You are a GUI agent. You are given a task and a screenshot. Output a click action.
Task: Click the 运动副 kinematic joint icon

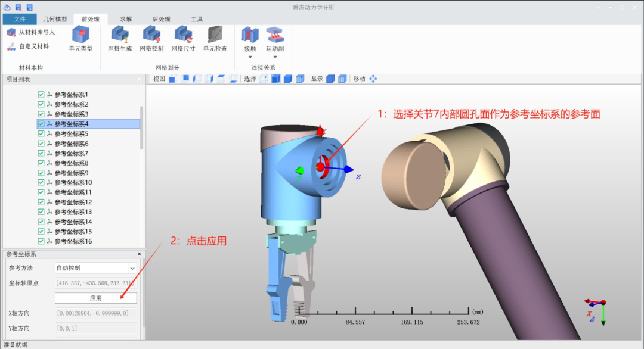pos(275,35)
